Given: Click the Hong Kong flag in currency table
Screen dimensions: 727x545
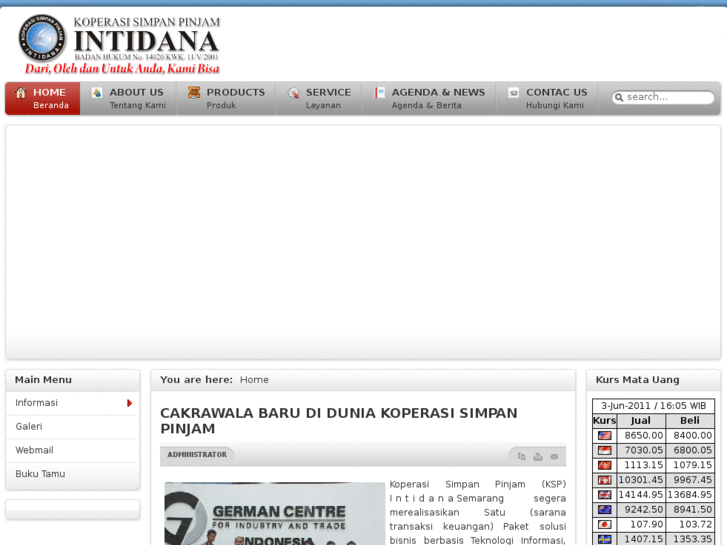Looking at the screenshot, I should click(605, 465).
